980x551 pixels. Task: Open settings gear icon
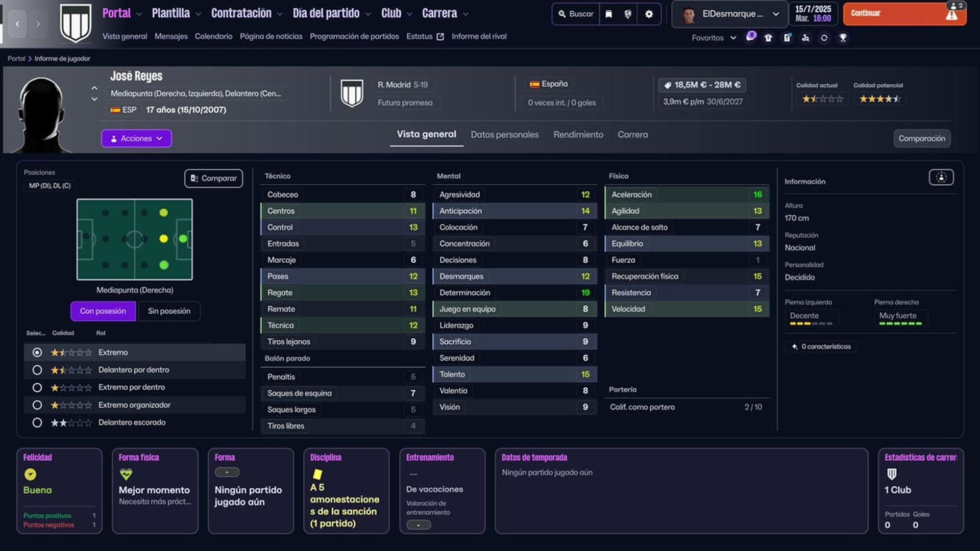(649, 14)
